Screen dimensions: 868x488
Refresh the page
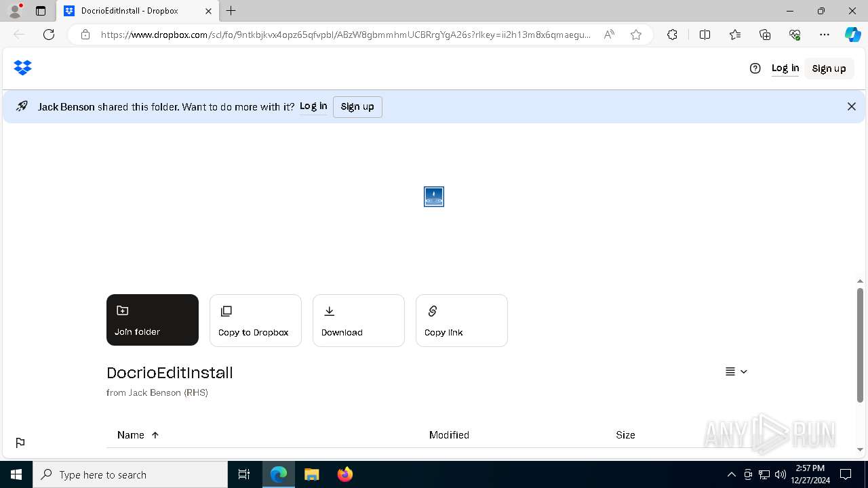pyautogui.click(x=49, y=35)
